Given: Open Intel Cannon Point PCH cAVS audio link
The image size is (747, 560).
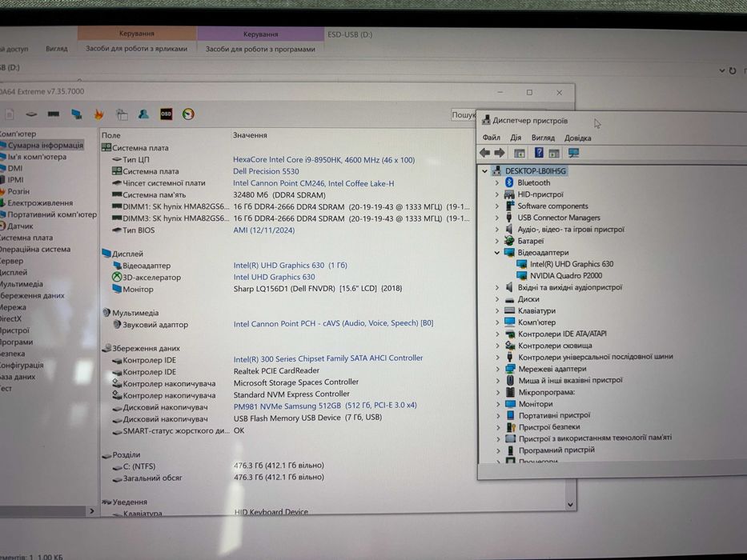Looking at the screenshot, I should coord(334,323).
